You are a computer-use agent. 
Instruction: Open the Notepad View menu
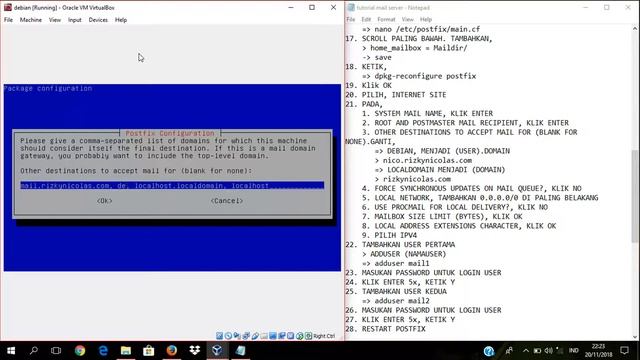click(407, 19)
